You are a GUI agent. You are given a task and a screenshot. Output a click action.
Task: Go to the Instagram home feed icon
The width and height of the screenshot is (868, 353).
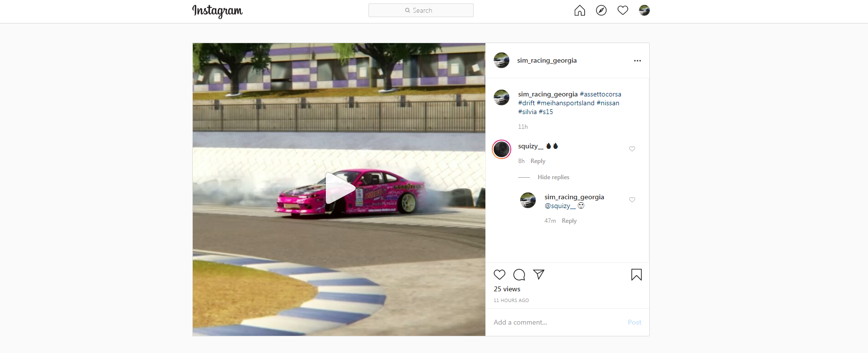click(x=579, y=10)
